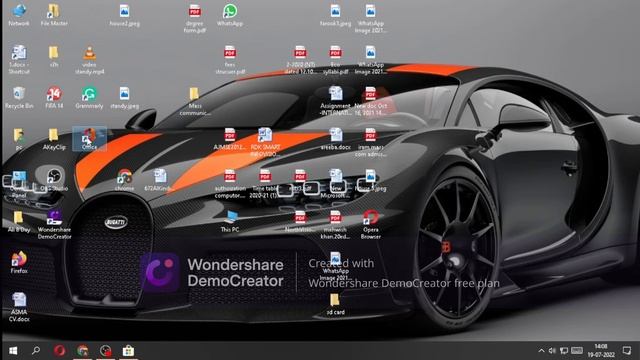
Task: Open the This PC icon
Action: tap(230, 221)
